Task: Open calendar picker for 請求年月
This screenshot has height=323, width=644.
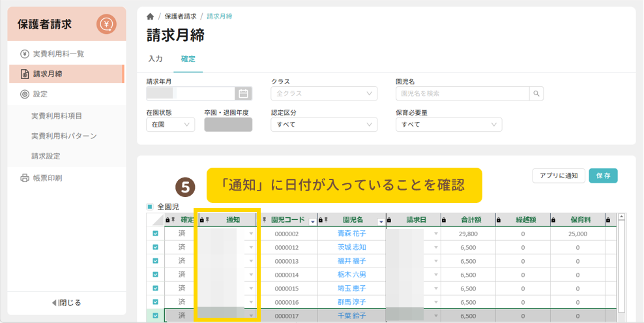Action: click(x=243, y=93)
